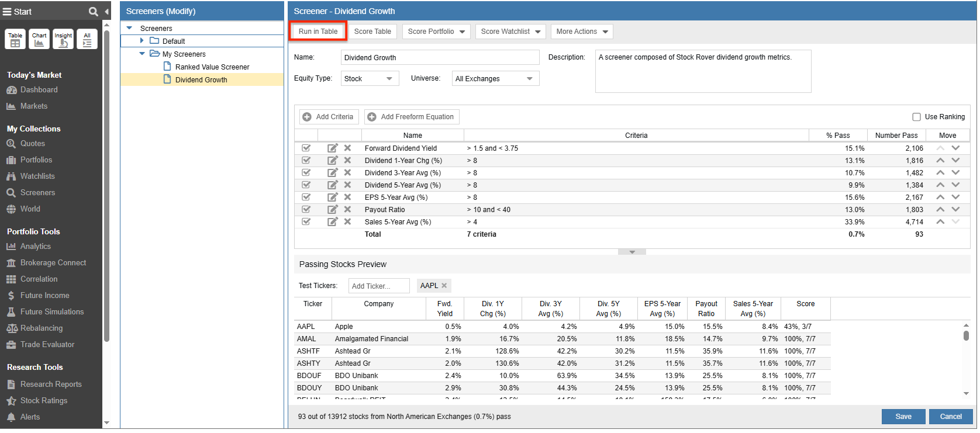980x433 pixels.
Task: Move Dividend 1-Year Chg criterion up
Action: coord(940,160)
